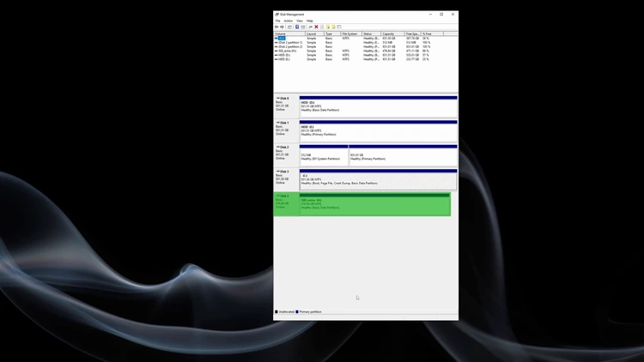Open the File menu
Screen dimensions: 644x362
(278, 21)
